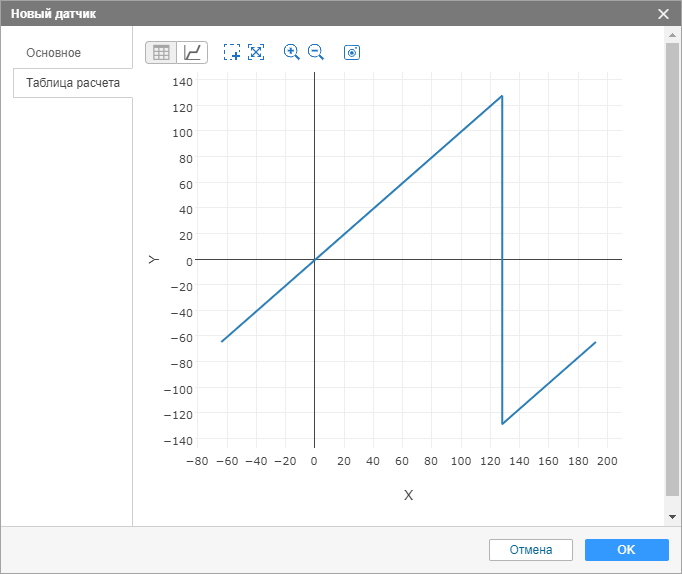682x574 pixels.
Task: Click the chart peak near X 128
Action: tap(502, 96)
